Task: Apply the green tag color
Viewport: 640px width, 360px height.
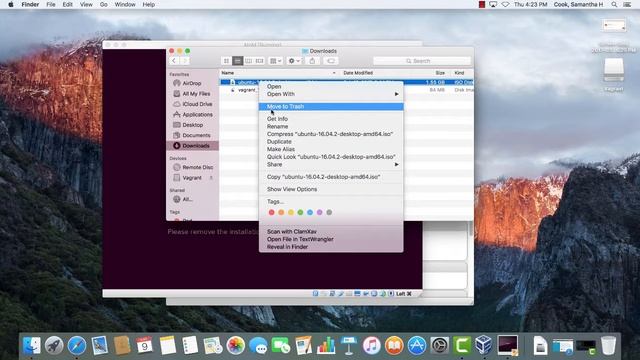Action: (x=300, y=212)
